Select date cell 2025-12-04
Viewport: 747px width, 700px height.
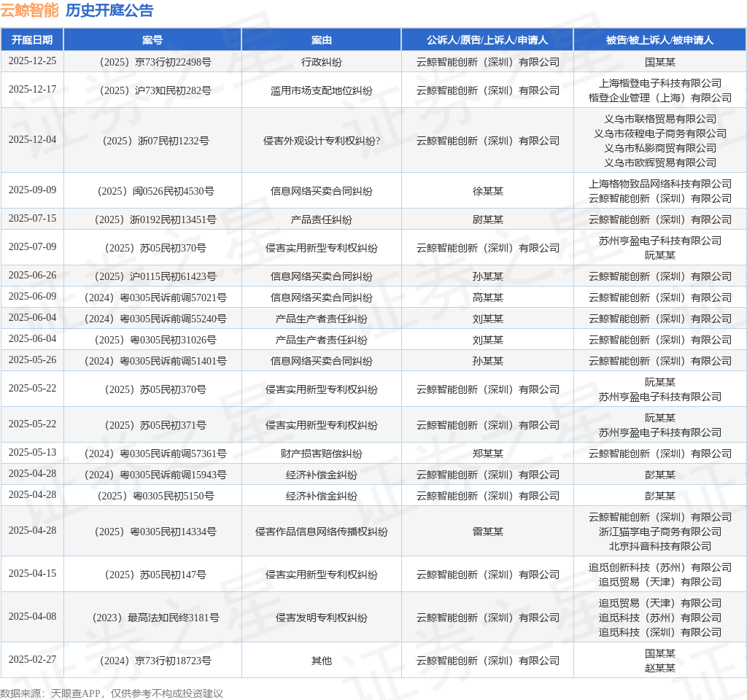point(32,139)
